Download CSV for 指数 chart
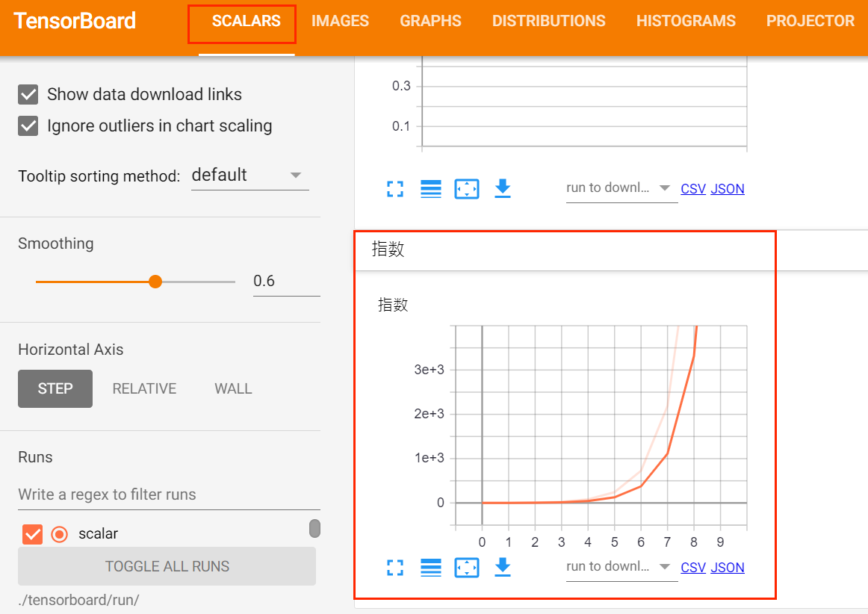 [693, 568]
